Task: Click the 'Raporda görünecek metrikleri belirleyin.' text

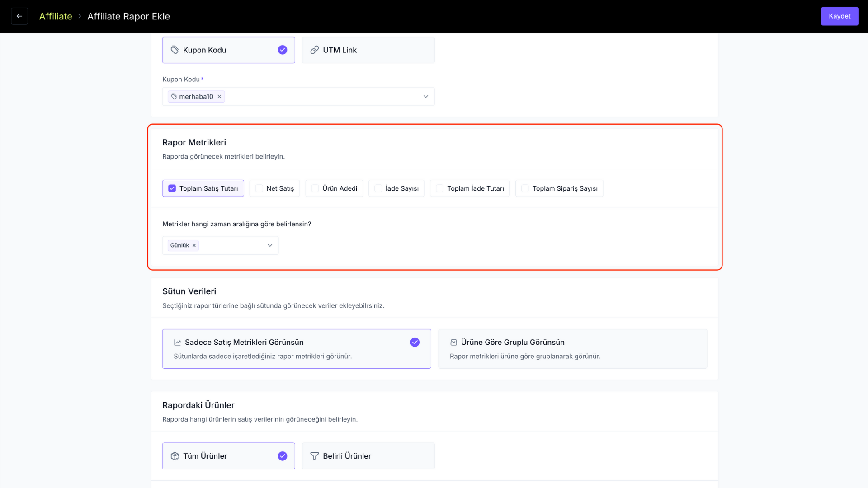Action: pyautogui.click(x=223, y=157)
